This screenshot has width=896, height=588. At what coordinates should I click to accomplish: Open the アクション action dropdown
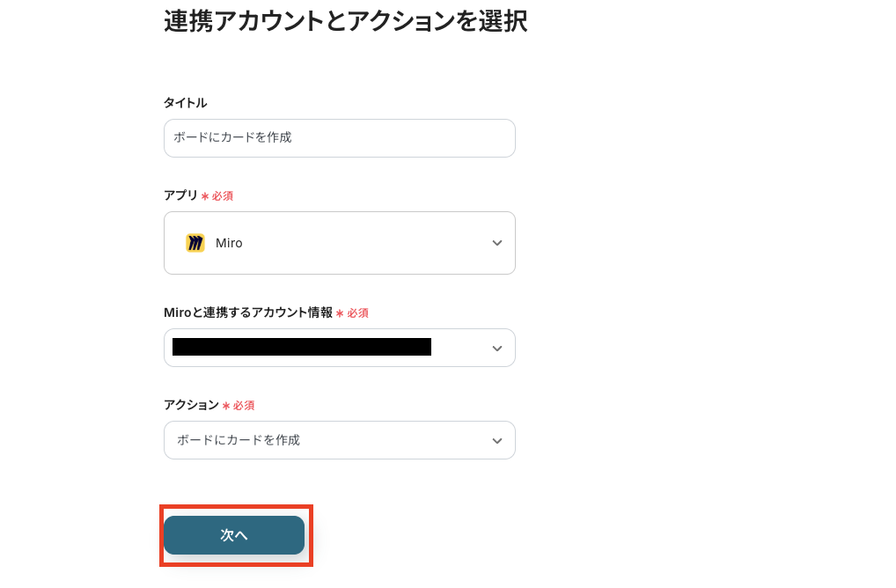coord(339,440)
